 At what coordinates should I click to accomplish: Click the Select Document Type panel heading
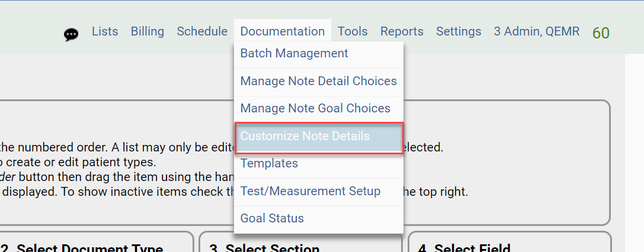89,248
